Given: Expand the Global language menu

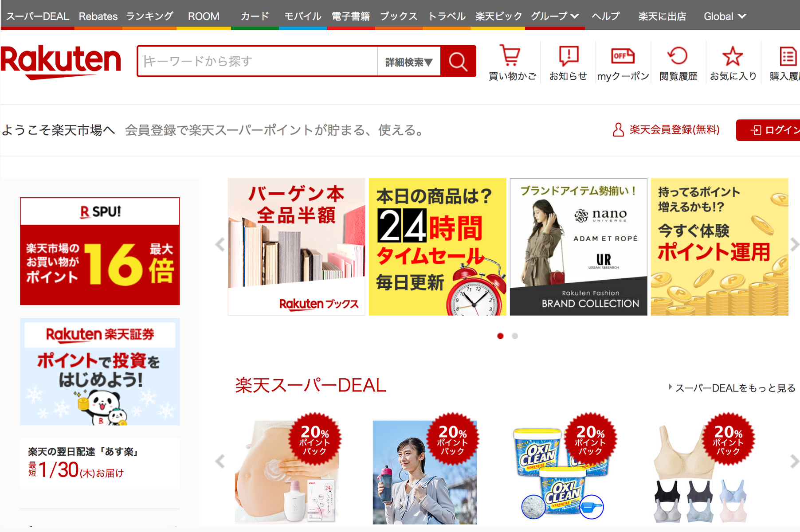Looking at the screenshot, I should [x=725, y=16].
